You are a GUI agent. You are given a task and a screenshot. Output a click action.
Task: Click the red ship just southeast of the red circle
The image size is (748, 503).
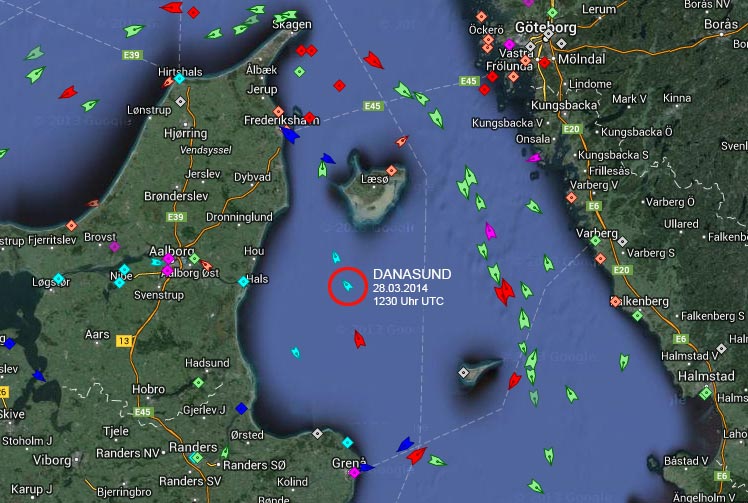click(x=359, y=339)
